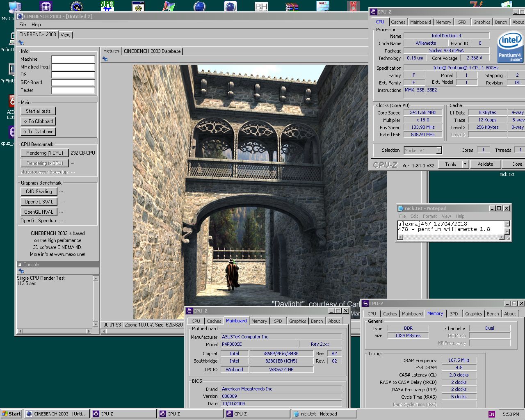Image resolution: width=525 pixels, height=420 pixels.
Task: Click the GFX-Board input field
Action: pos(73,82)
